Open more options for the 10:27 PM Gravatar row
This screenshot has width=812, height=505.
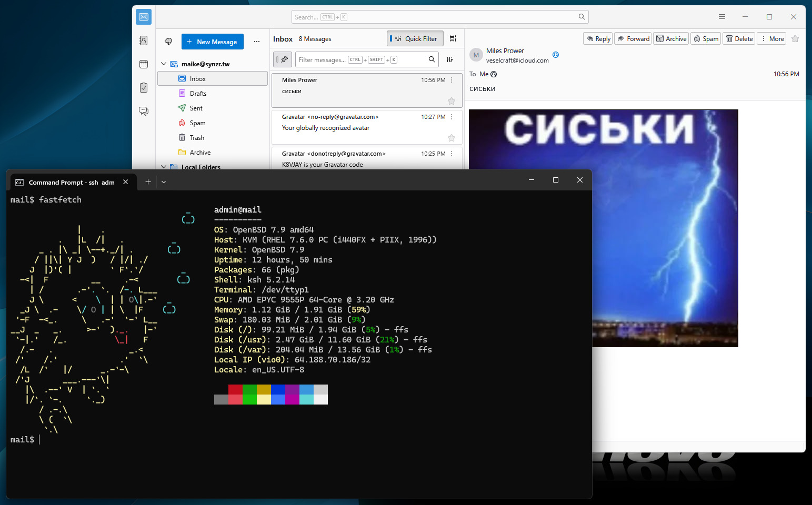tap(452, 117)
